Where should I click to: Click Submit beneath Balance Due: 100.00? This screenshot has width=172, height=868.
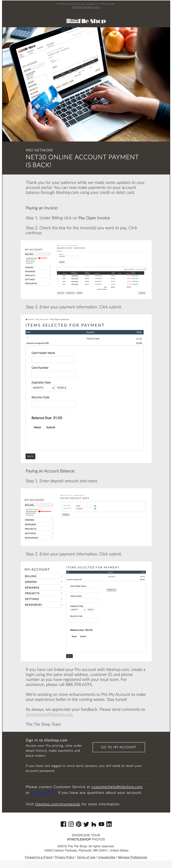click(x=83, y=637)
